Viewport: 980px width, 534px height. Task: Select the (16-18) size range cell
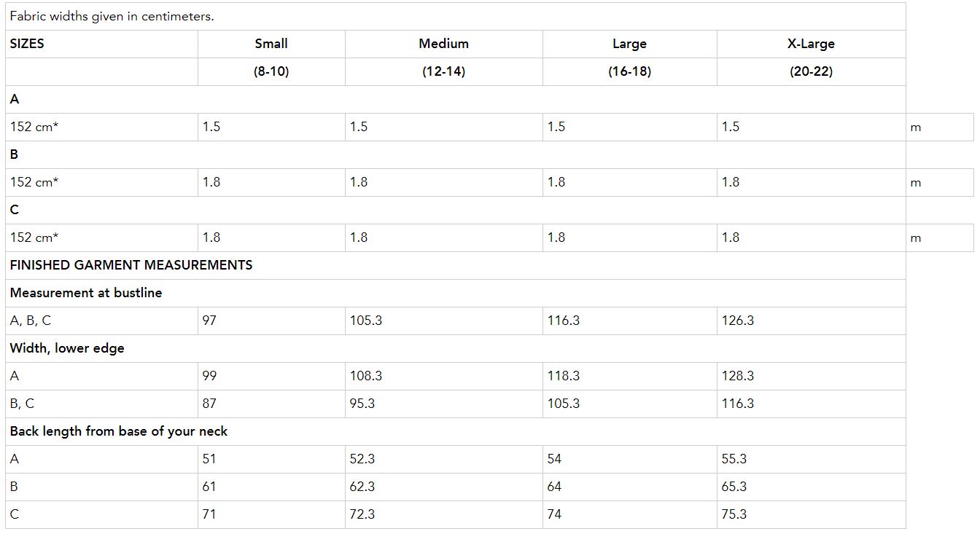coord(629,71)
